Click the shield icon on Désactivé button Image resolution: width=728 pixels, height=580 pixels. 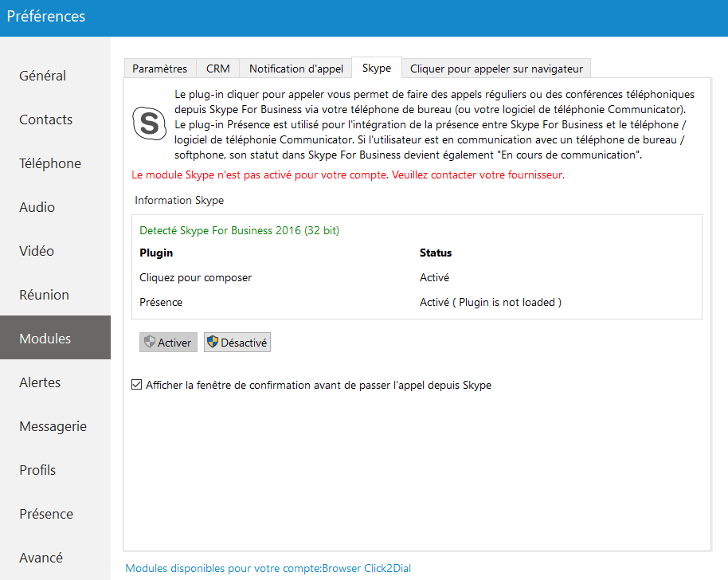point(213,342)
